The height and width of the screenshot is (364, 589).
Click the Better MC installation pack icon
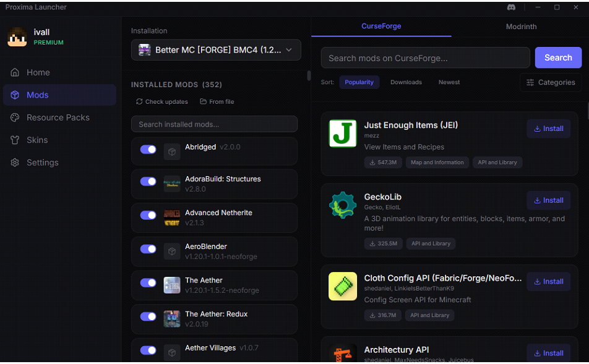[x=145, y=50]
